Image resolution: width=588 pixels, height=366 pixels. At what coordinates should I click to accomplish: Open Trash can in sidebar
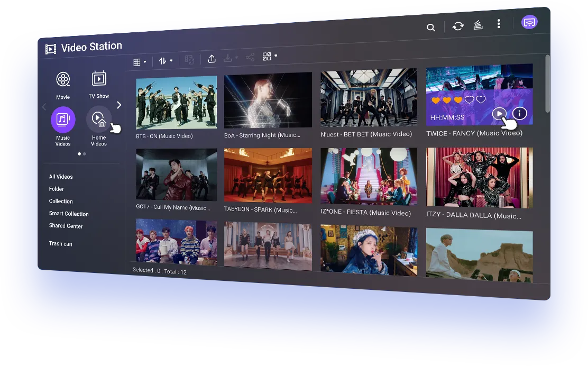[60, 244]
